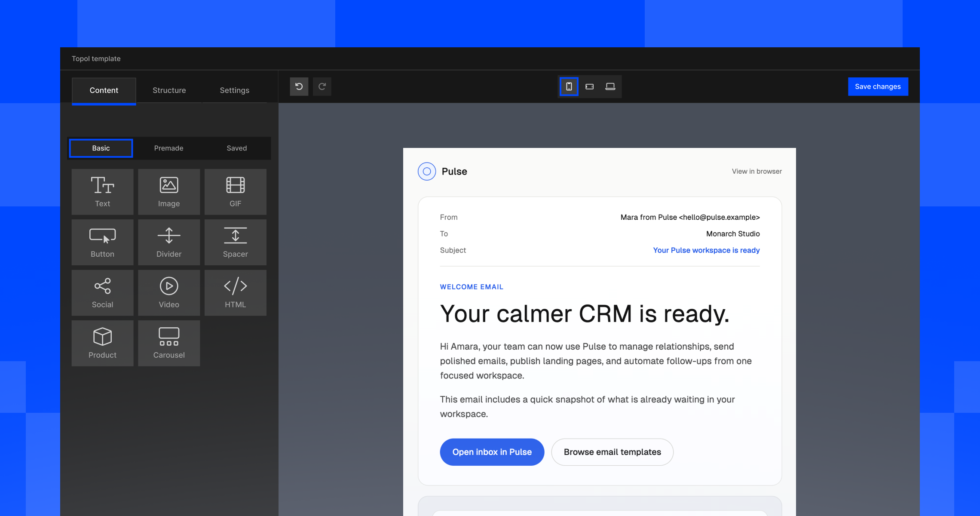Screen dimensions: 980x516
Task: Click the 'From' field label
Action: (449, 217)
